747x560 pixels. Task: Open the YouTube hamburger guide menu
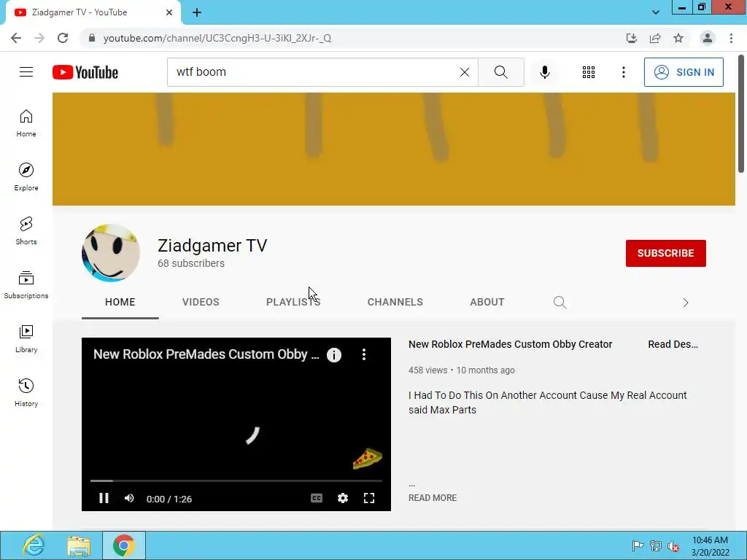pos(26,72)
